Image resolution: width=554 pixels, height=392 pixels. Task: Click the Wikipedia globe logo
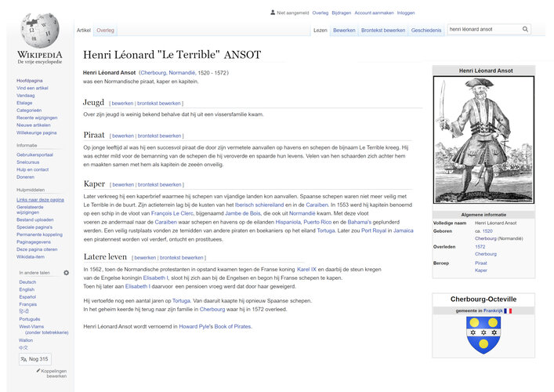pos(39,30)
